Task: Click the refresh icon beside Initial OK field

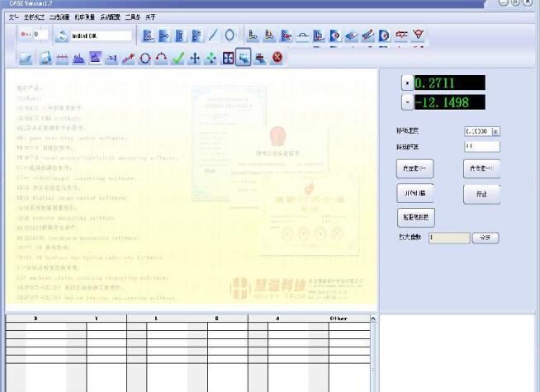Action: tap(61, 35)
